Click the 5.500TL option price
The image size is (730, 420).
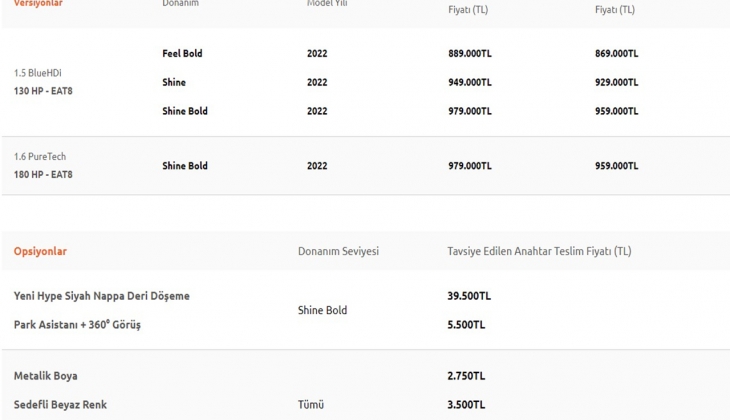[x=466, y=325]
